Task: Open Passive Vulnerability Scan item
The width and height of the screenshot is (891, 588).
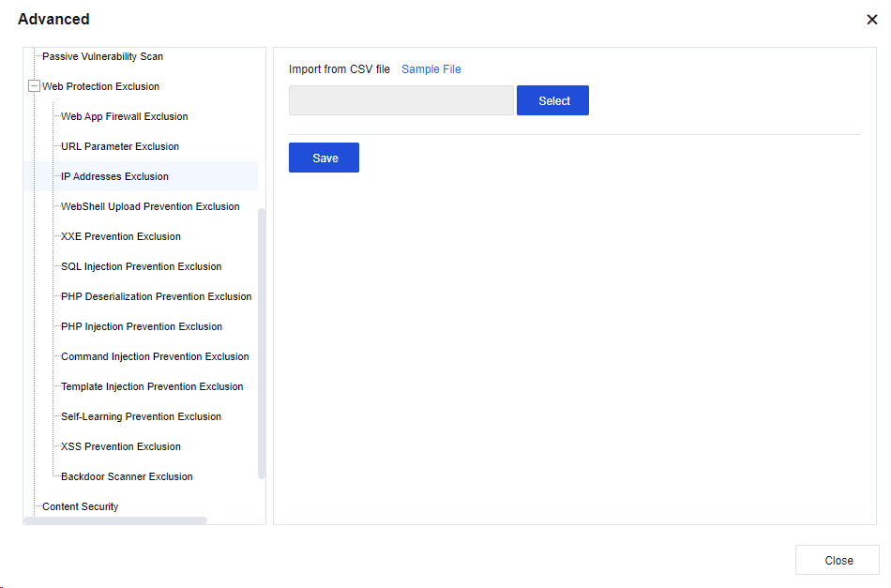Action: (102, 56)
